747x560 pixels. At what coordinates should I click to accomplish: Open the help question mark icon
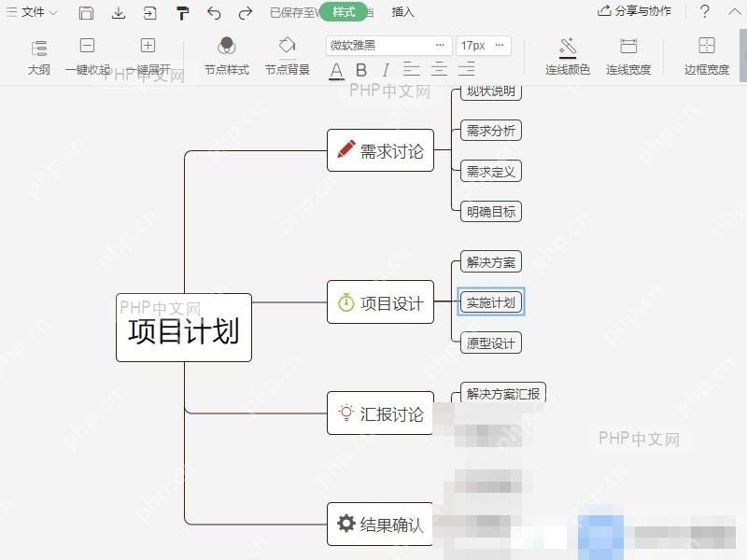(705, 11)
